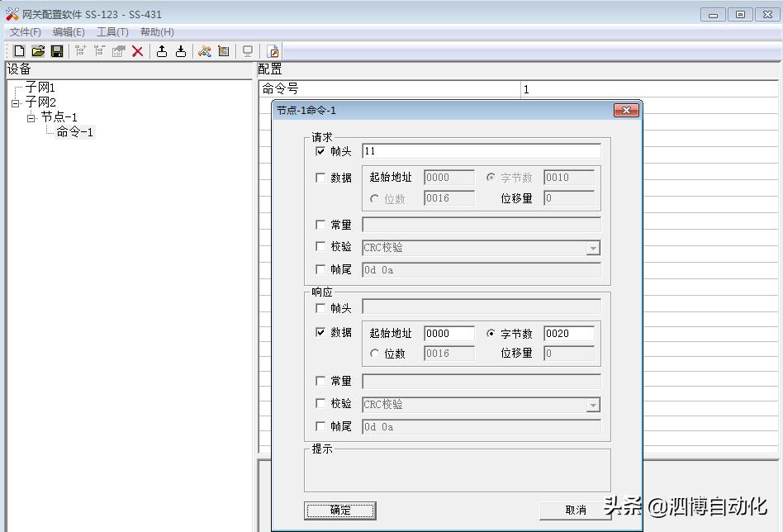Upload configuration to the gateway
The height and width of the screenshot is (532, 783).
tap(160, 50)
